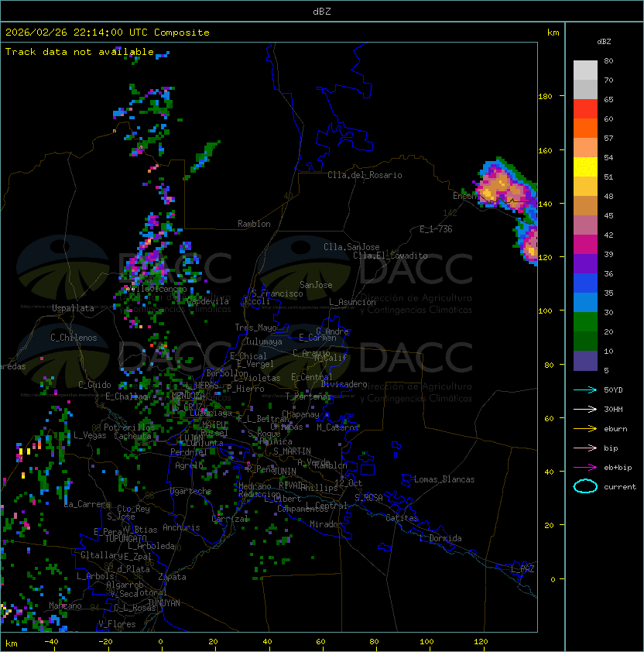Click the 'Uspallata' map label
The height and width of the screenshot is (652, 644).
click(x=73, y=308)
